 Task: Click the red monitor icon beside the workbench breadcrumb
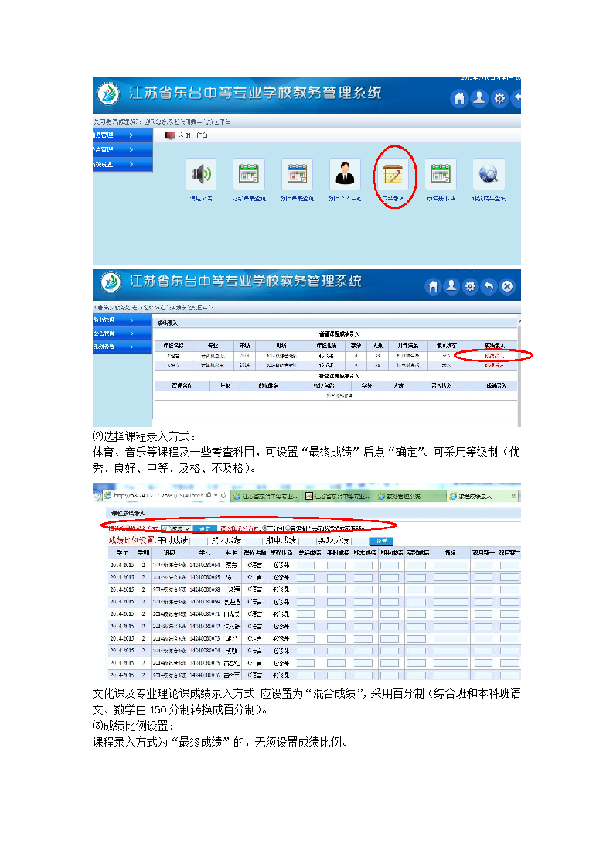pyautogui.click(x=170, y=135)
